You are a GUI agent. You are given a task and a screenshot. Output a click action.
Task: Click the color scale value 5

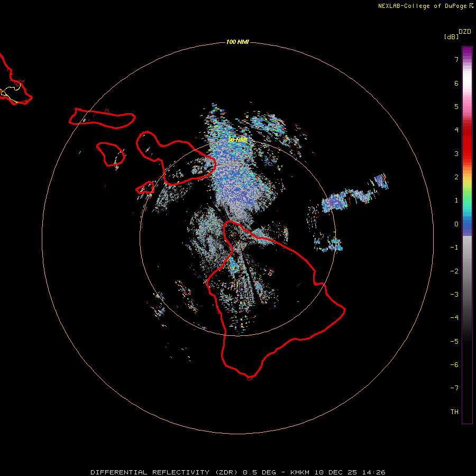[x=456, y=106]
